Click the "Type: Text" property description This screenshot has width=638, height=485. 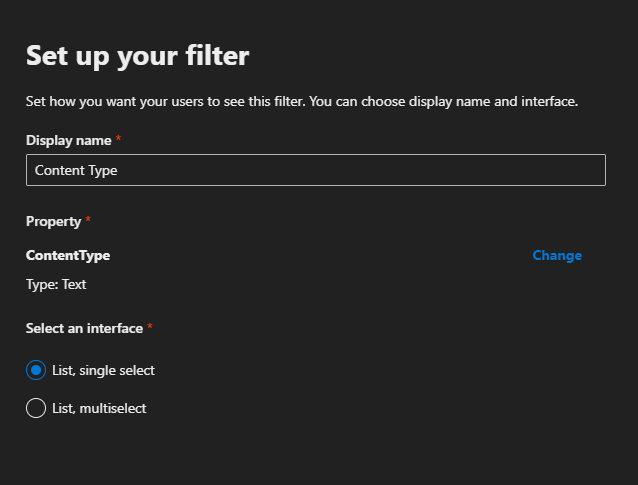(x=56, y=284)
